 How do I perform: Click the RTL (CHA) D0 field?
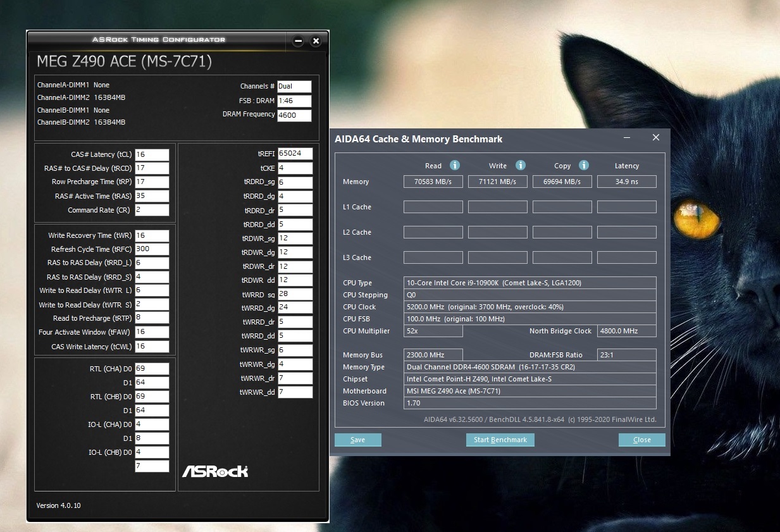152,369
